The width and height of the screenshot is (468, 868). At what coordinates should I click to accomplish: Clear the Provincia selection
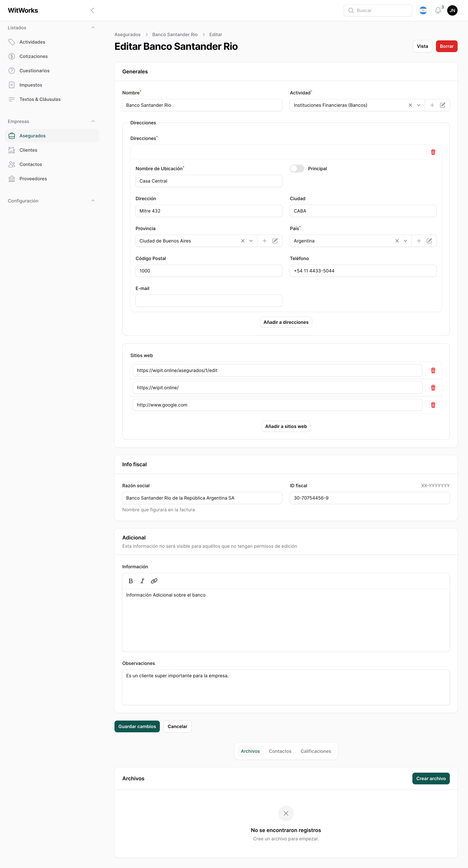242,241
